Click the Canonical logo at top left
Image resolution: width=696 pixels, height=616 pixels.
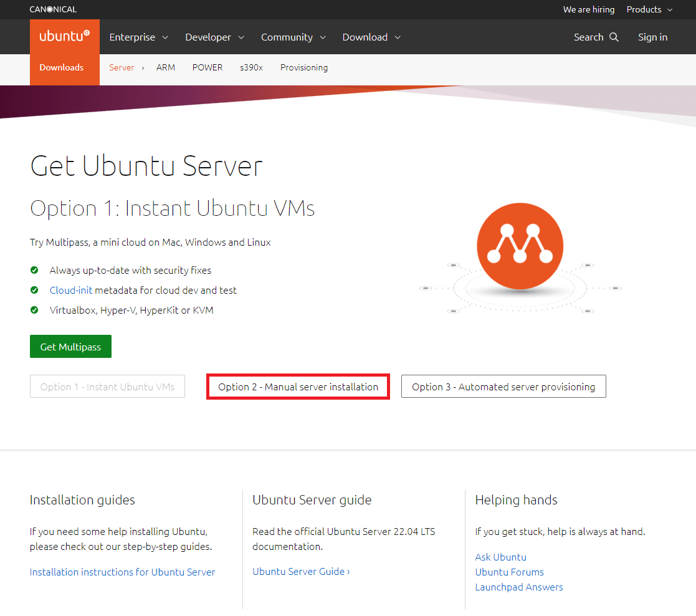click(53, 9)
